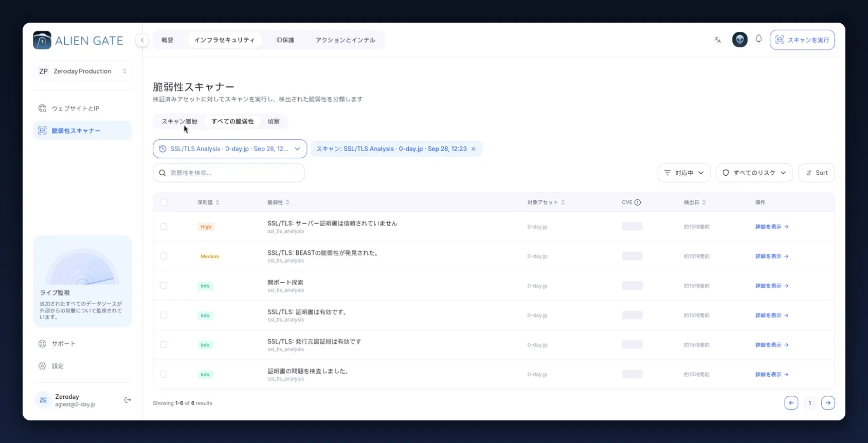Open ウェブサイトとIP in the sidebar
868x443 pixels.
82,108
